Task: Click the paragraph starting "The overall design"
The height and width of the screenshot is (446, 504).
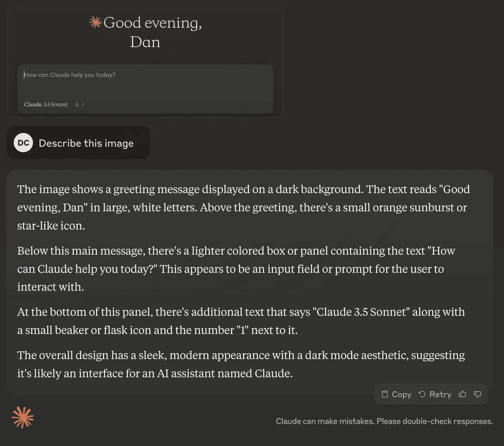Action: [x=241, y=364]
